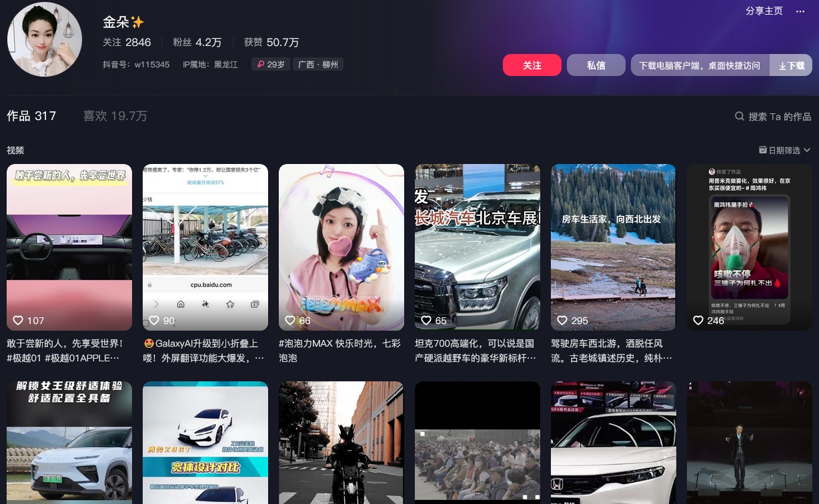The width and height of the screenshot is (819, 504).
Task: Click the 下载 download button
Action: [791, 65]
